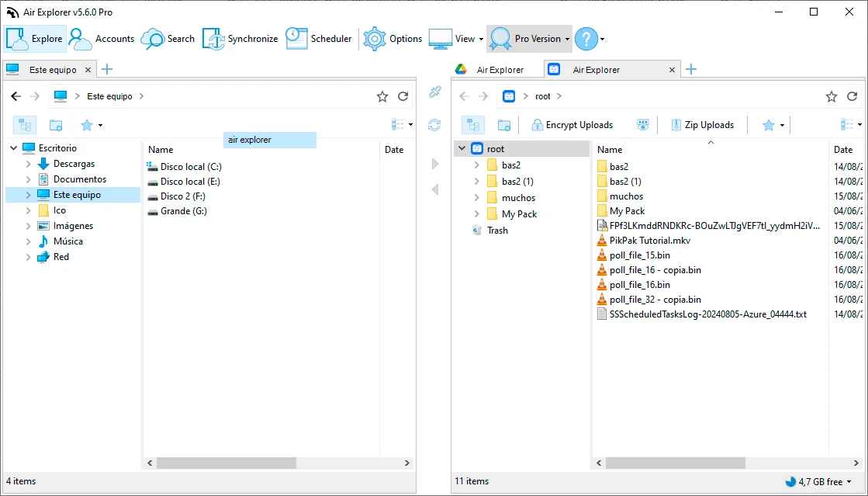Refresh the left pane

tap(403, 96)
